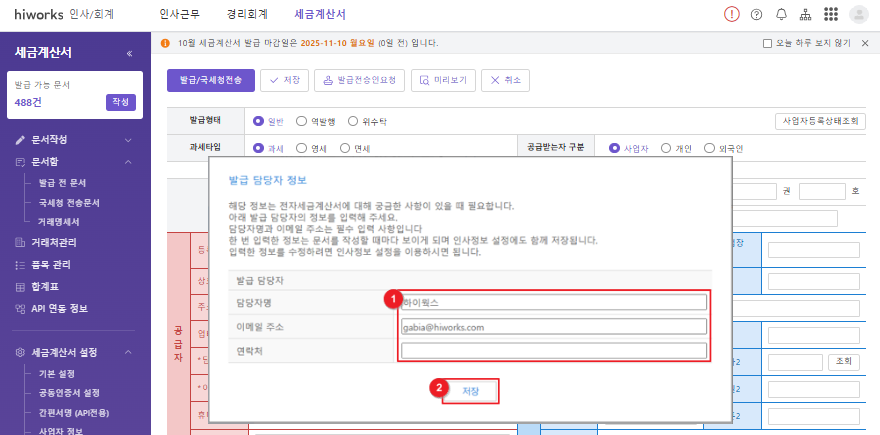
Task: Open the apps grid launcher
Action: [831, 14]
